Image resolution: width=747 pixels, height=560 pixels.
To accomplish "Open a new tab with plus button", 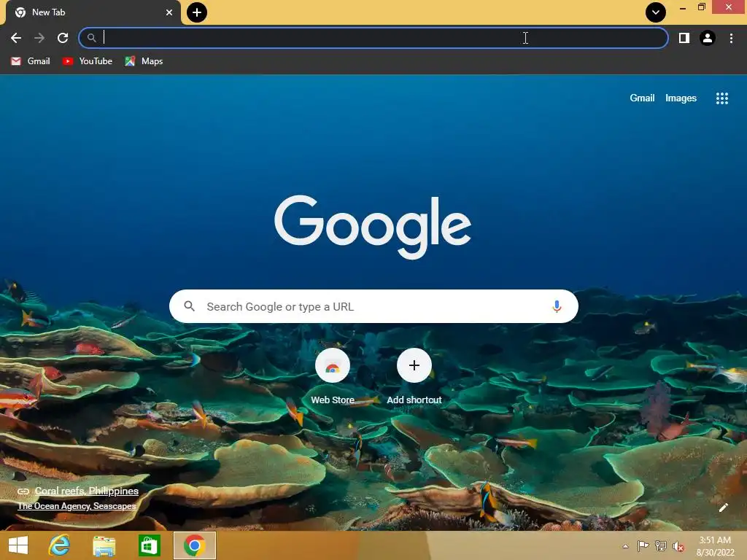I will tap(197, 12).
